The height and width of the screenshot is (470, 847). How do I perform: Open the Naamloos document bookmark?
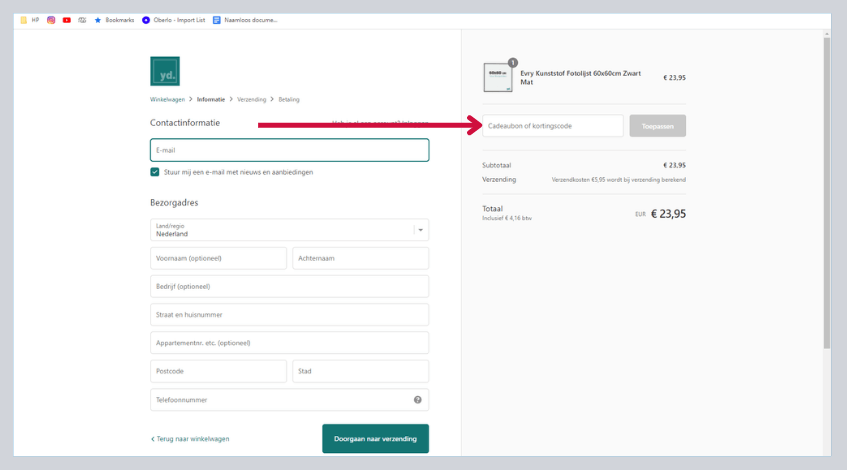point(245,20)
